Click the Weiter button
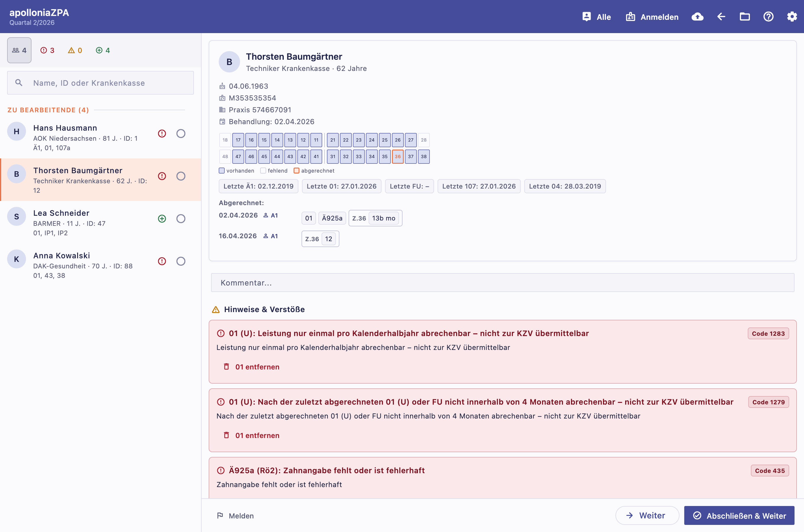804x532 pixels. click(x=647, y=516)
